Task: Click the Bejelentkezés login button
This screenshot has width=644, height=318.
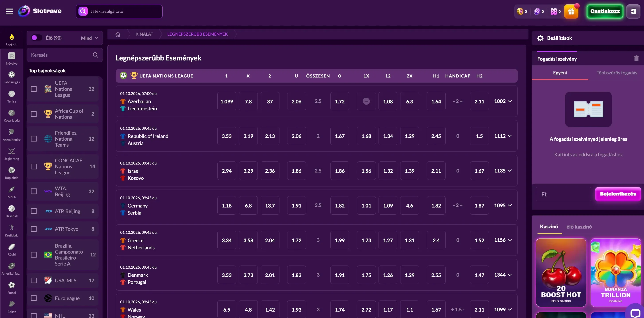Action: tap(618, 194)
